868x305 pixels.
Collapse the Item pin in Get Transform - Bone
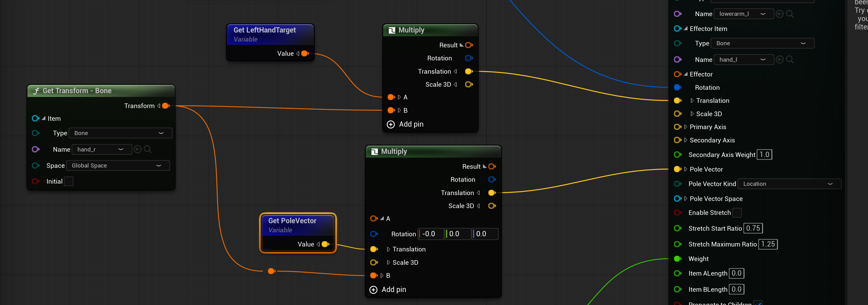43,118
